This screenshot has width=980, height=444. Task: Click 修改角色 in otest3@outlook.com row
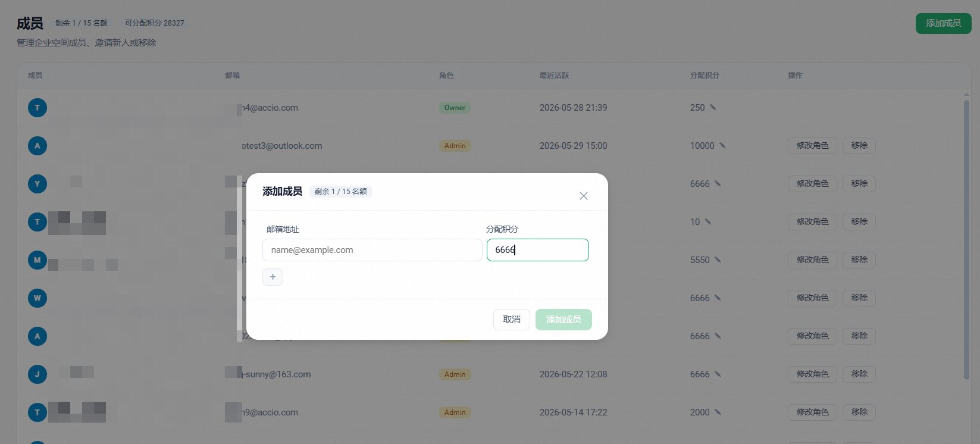tap(812, 146)
